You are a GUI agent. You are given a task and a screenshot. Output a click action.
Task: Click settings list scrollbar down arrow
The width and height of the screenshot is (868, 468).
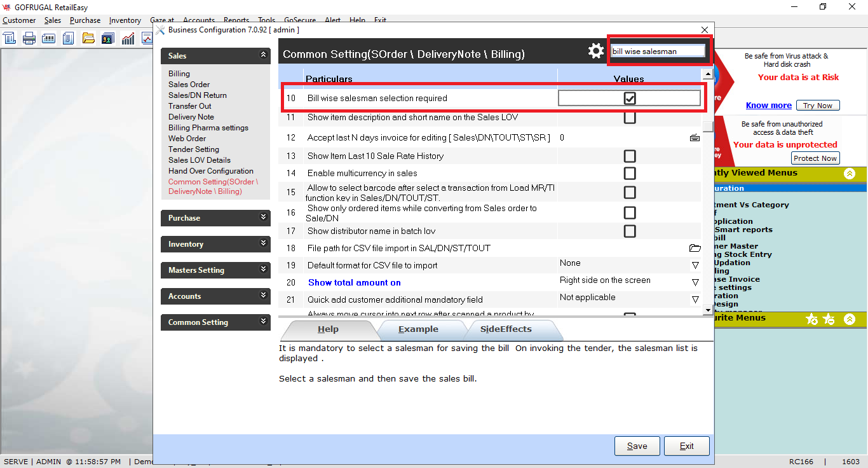[708, 310]
